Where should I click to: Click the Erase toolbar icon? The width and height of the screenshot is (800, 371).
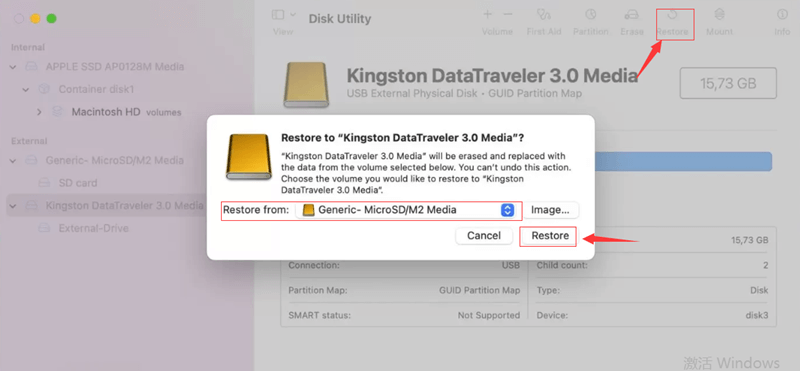tap(632, 14)
